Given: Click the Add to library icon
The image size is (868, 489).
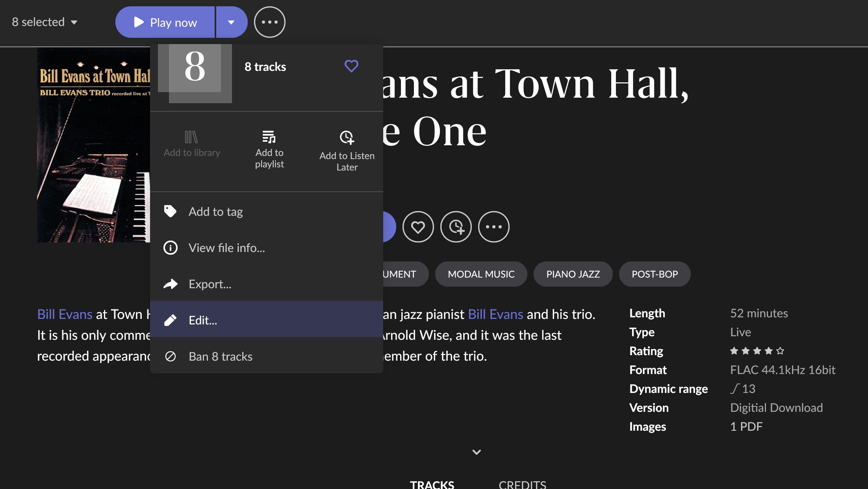Looking at the screenshot, I should [x=191, y=137].
